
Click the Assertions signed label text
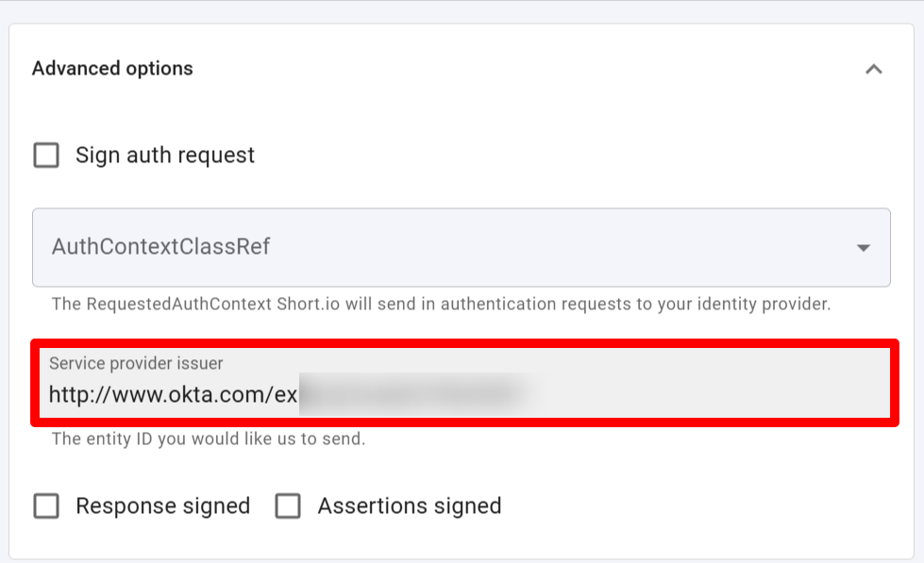click(x=409, y=506)
